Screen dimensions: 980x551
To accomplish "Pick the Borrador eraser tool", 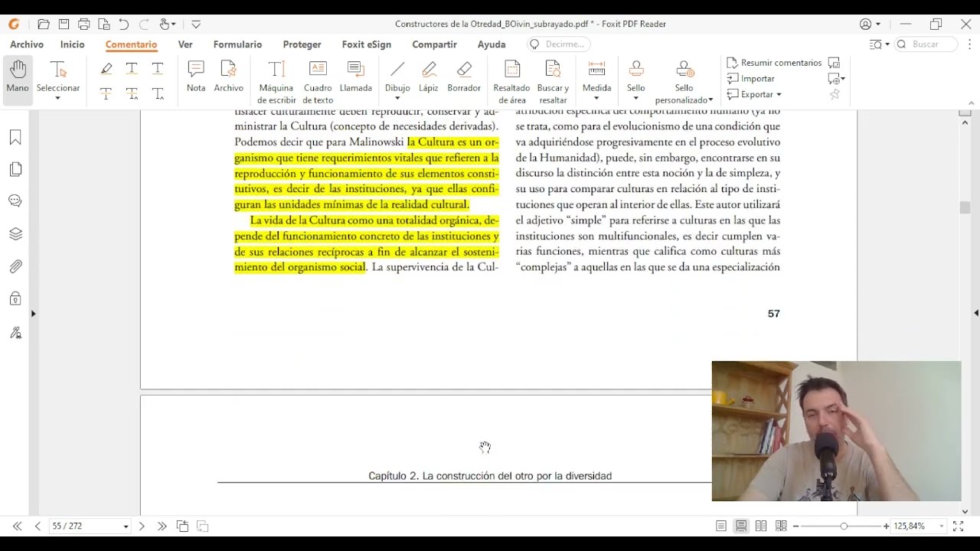I will (x=464, y=77).
